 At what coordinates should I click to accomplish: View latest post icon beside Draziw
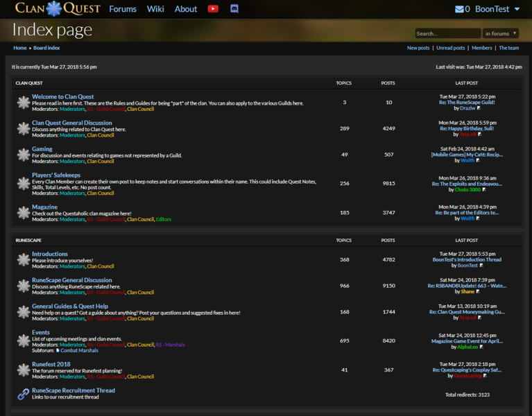click(x=479, y=108)
